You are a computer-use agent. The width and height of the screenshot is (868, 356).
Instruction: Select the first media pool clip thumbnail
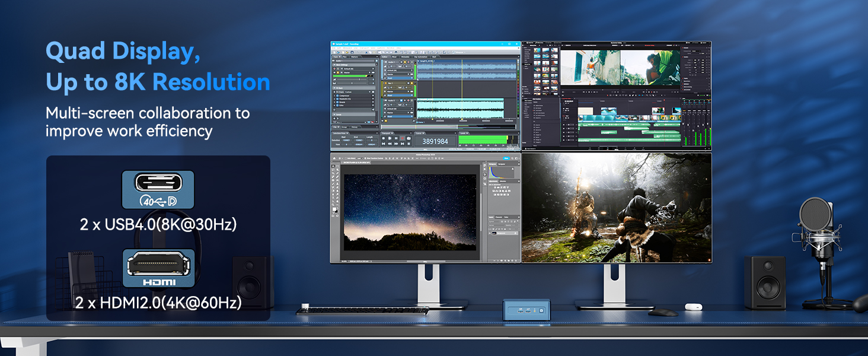[538, 51]
